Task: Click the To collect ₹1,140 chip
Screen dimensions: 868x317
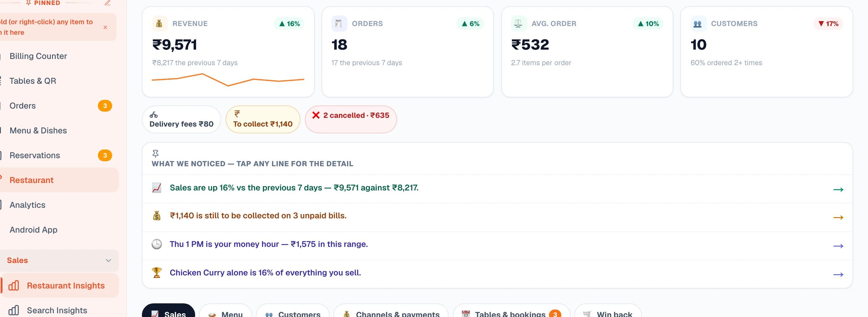Action: click(263, 119)
